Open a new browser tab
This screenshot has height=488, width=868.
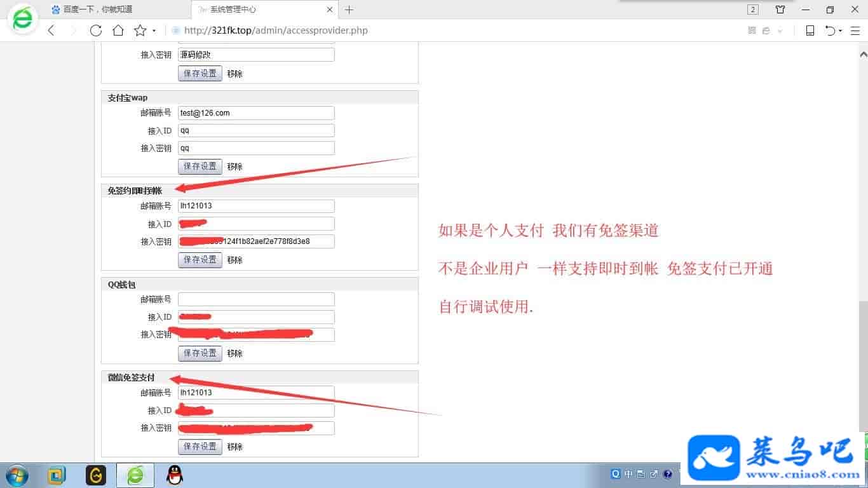349,10
